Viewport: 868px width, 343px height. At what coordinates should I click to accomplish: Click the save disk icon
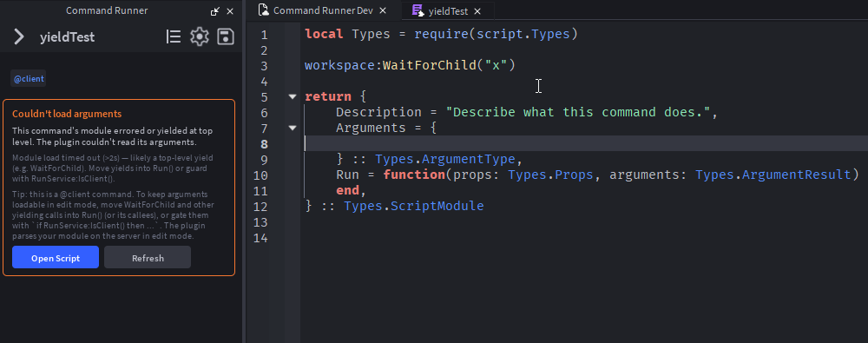(226, 37)
